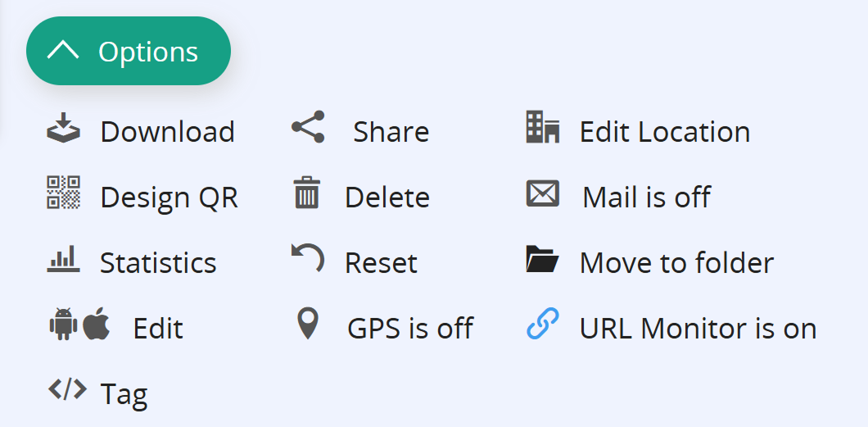This screenshot has width=868, height=427.
Task: Click the Download tray icon
Action: (x=63, y=129)
